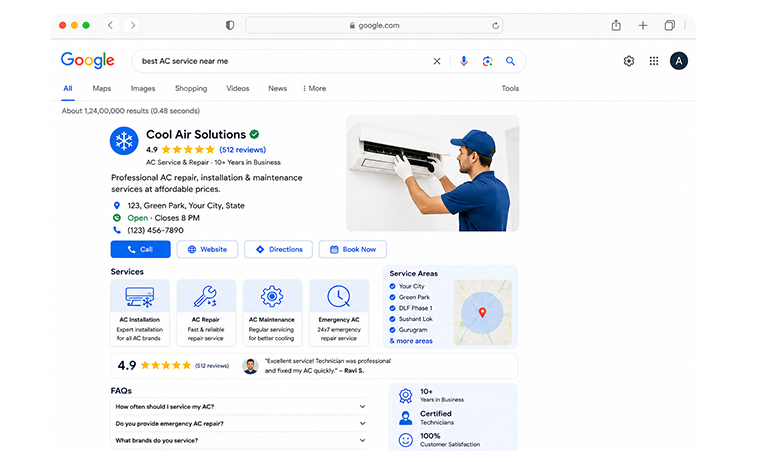The image size is (768, 462).
Task: Click the Cool Air Solutions snowflake logo
Action: (x=124, y=141)
